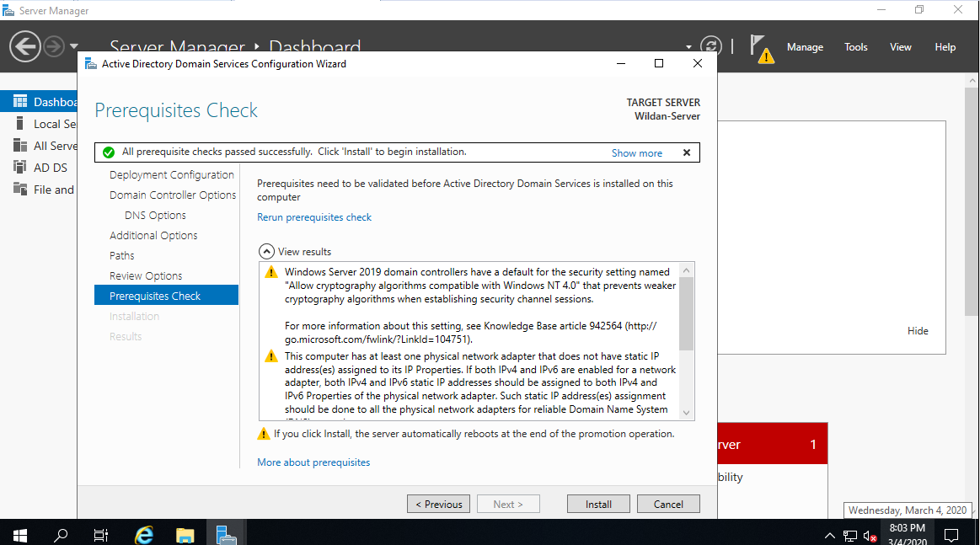
Task: Launch Internet Explorer from taskbar
Action: [144, 535]
